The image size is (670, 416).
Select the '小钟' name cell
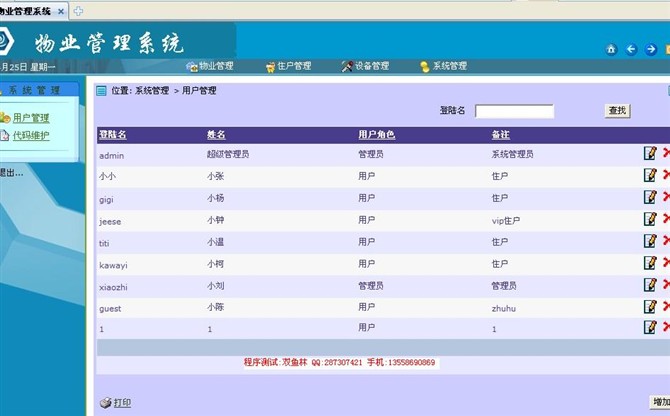pos(215,220)
